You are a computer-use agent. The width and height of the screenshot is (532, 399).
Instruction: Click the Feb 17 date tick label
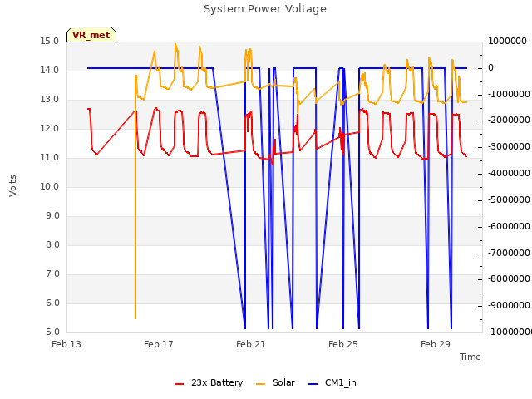tap(159, 344)
